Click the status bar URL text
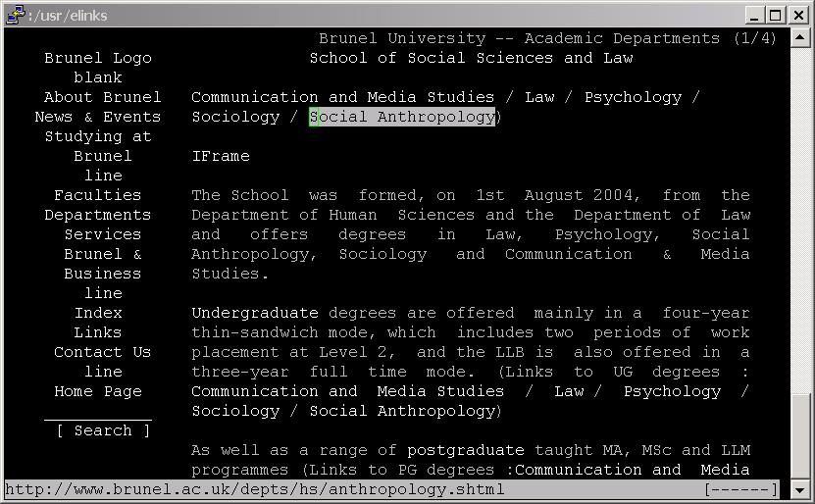 254,488
